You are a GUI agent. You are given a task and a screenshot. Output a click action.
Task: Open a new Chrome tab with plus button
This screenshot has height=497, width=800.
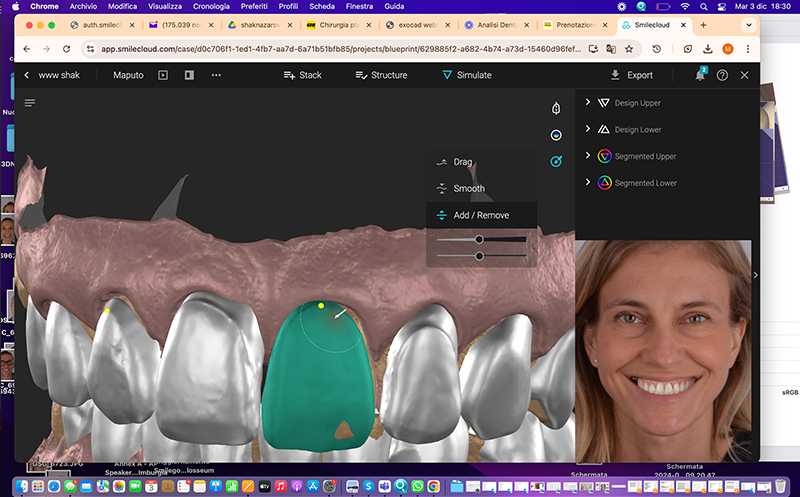pyautogui.click(x=703, y=24)
